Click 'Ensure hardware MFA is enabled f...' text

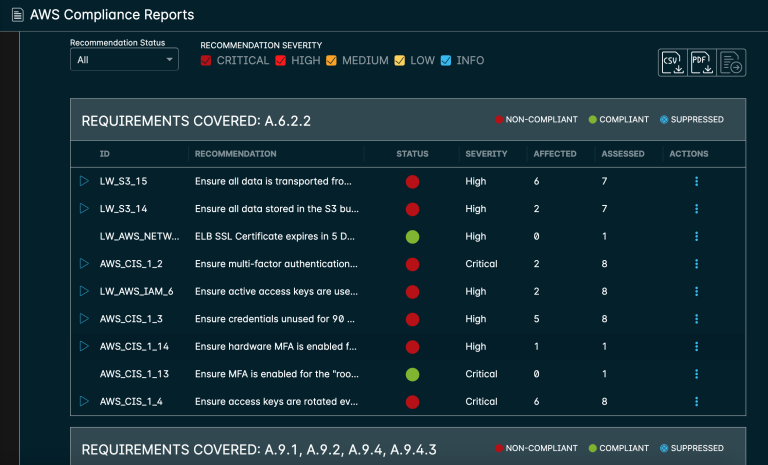(276, 346)
